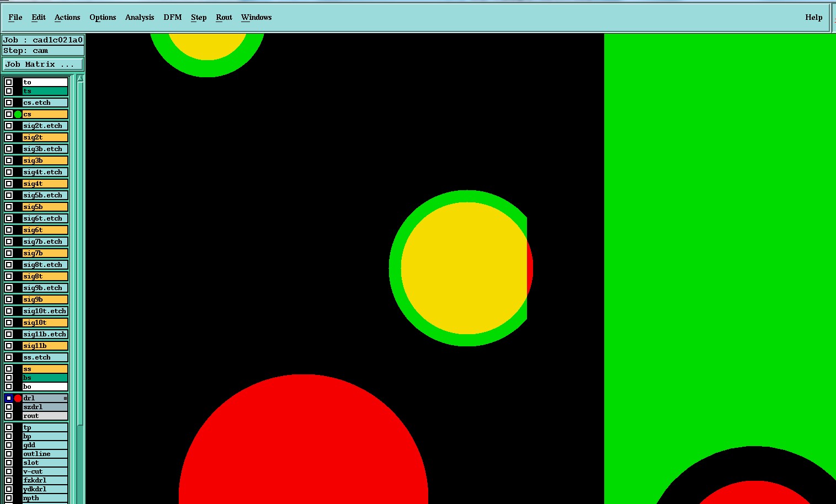Select the sig11b.etch layer name
836x504 pixels.
pos(45,334)
